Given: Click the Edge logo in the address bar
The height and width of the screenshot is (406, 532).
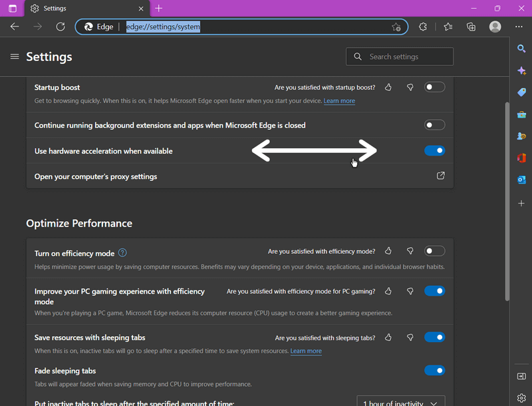Looking at the screenshot, I should pos(88,27).
